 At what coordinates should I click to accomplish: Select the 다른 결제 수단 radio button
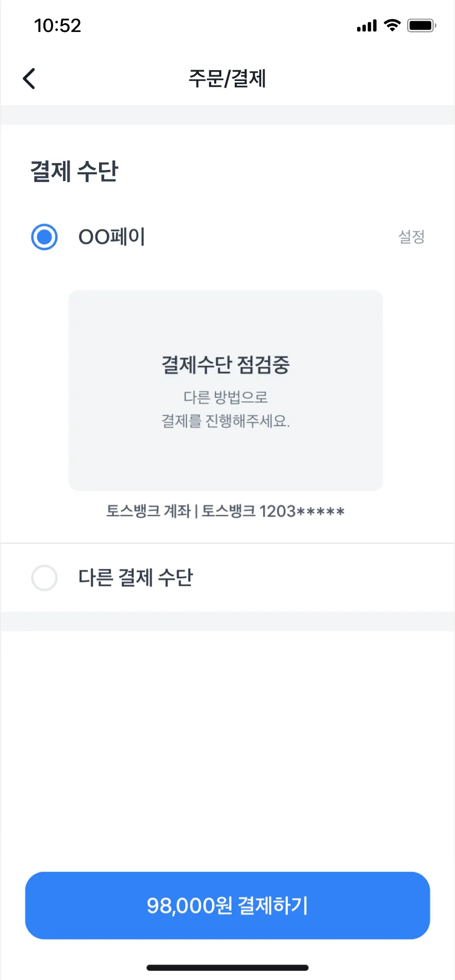[44, 578]
